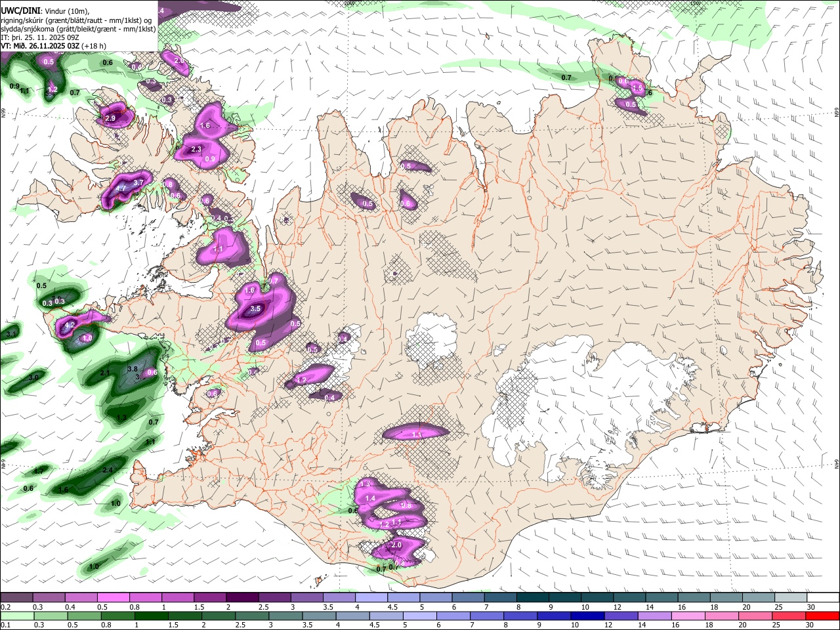Pick the darkest purple 2 swatch in the snow legend row

[x=242, y=597]
